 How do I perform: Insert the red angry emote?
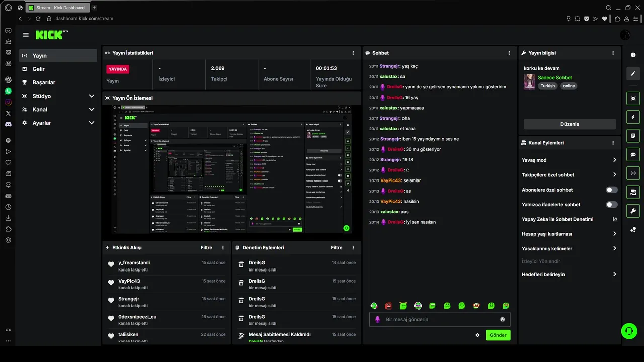pos(388,306)
